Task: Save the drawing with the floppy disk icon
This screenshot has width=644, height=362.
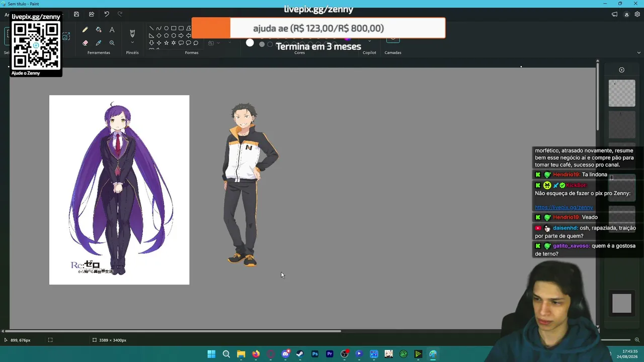Action: [x=76, y=14]
